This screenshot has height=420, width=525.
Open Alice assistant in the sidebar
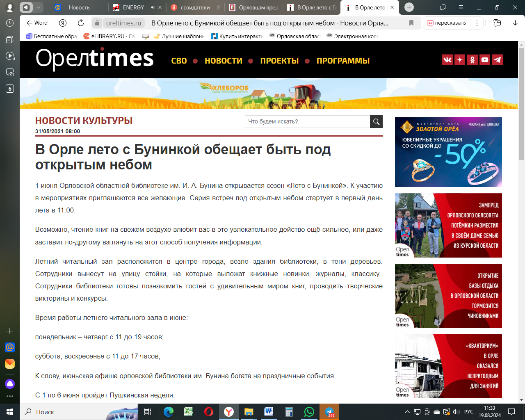[10, 384]
